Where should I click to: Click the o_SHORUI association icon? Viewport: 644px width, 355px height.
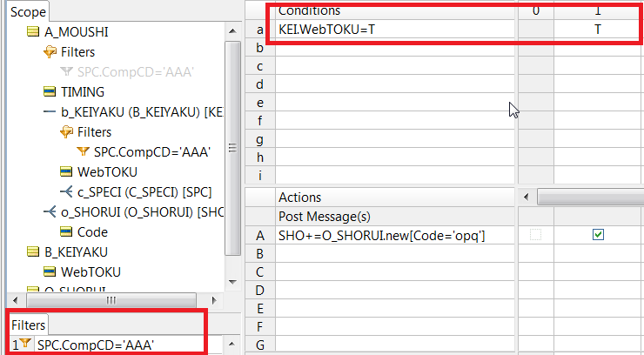pos(50,211)
